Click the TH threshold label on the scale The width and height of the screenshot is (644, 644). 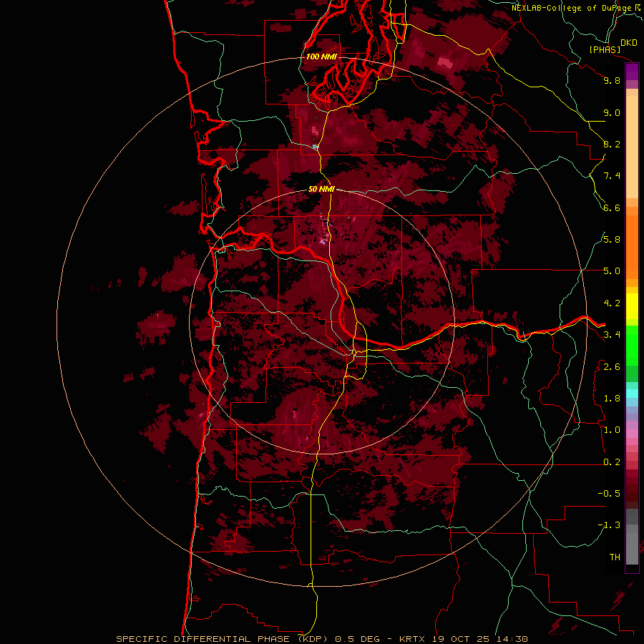[615, 557]
